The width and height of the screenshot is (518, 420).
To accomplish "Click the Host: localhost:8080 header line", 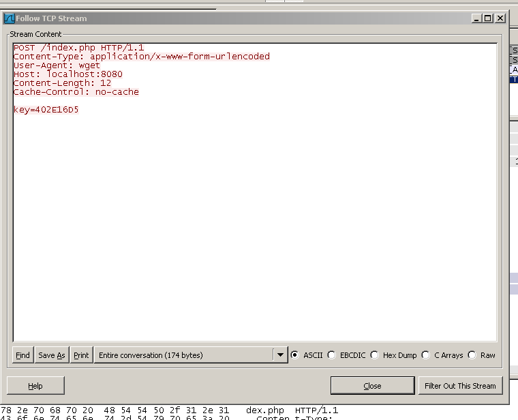I will click(67, 74).
